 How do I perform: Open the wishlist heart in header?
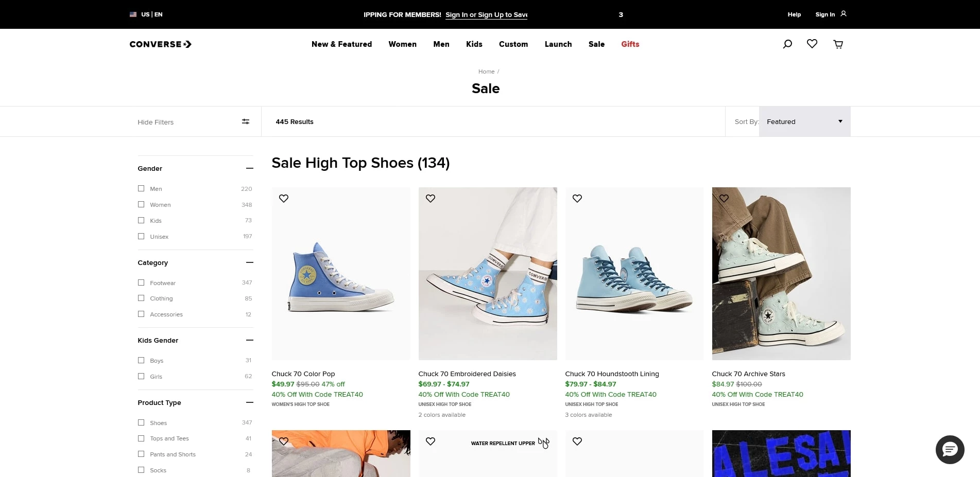[x=812, y=44]
